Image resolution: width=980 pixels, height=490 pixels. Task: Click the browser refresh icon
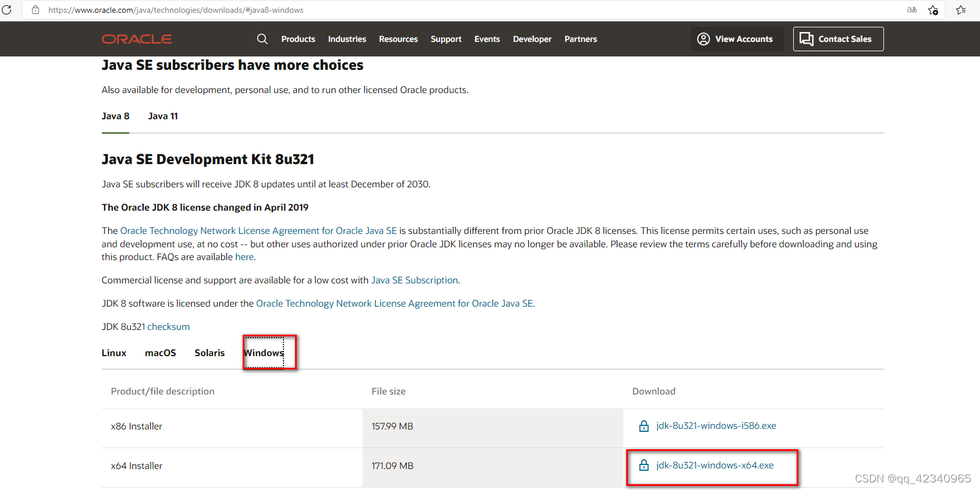pyautogui.click(x=6, y=10)
